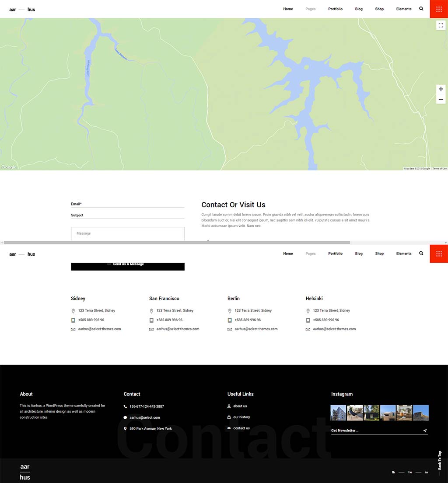
Task: Click the location pin icon under Berlin
Action: coord(230,311)
